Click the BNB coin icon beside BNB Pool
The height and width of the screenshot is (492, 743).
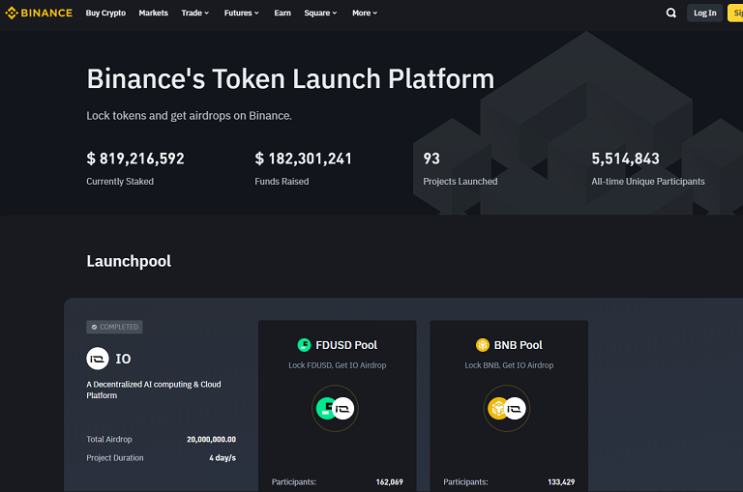[x=482, y=345]
